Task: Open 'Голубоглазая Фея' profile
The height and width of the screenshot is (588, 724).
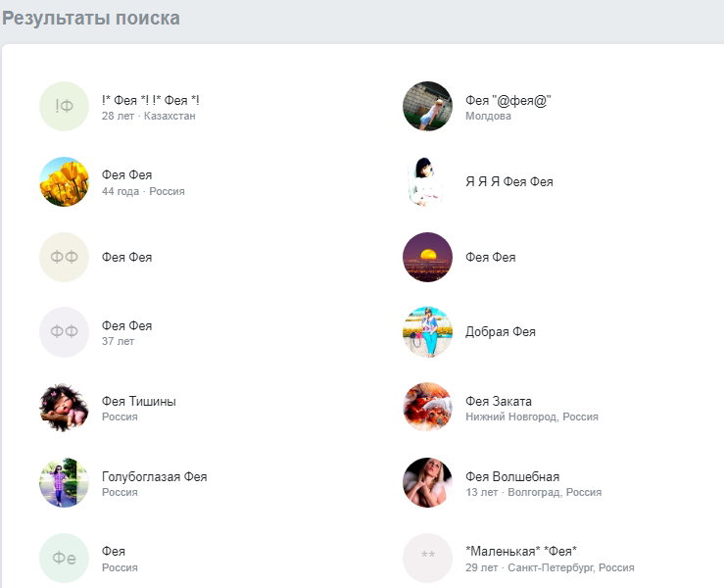Action: pyautogui.click(x=154, y=476)
